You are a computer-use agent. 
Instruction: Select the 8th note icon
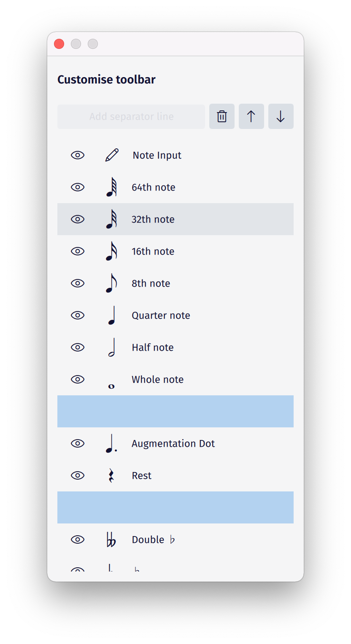pos(111,283)
